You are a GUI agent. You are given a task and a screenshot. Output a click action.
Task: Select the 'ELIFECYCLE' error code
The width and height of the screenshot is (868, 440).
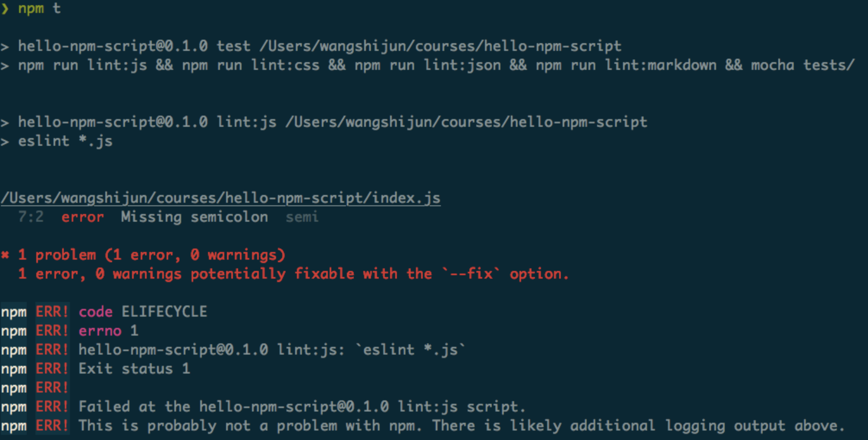click(x=164, y=312)
